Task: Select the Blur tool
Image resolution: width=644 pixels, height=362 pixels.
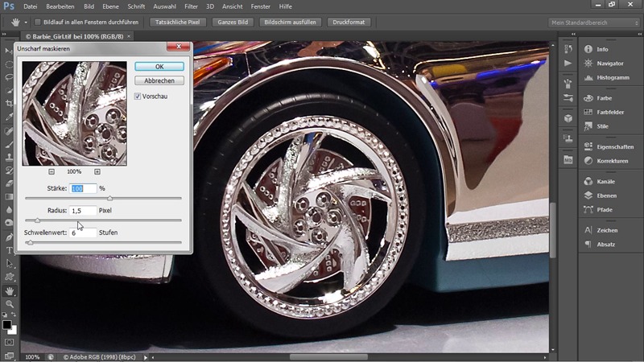Action: click(9, 210)
